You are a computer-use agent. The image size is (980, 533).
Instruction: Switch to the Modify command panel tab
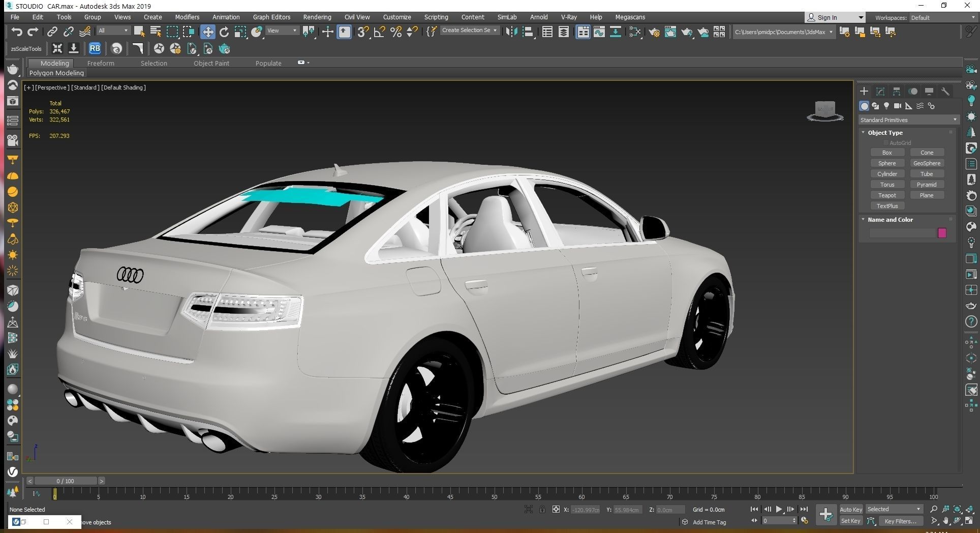(x=880, y=92)
